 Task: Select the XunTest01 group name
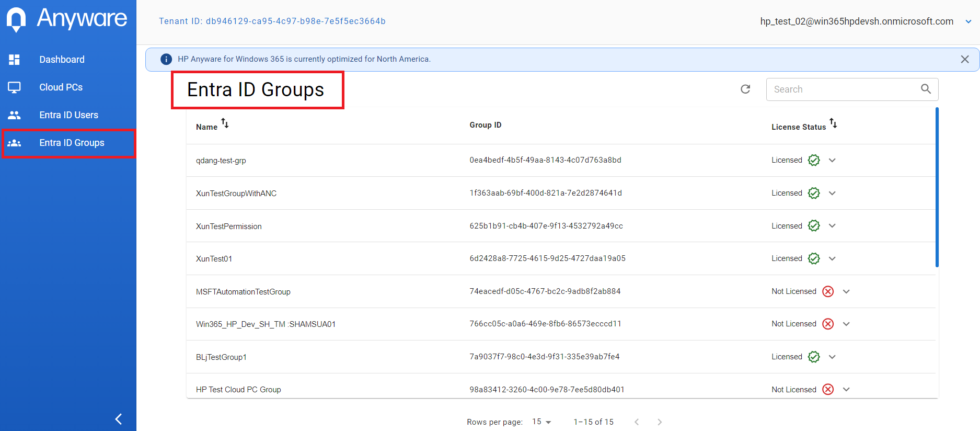214,259
